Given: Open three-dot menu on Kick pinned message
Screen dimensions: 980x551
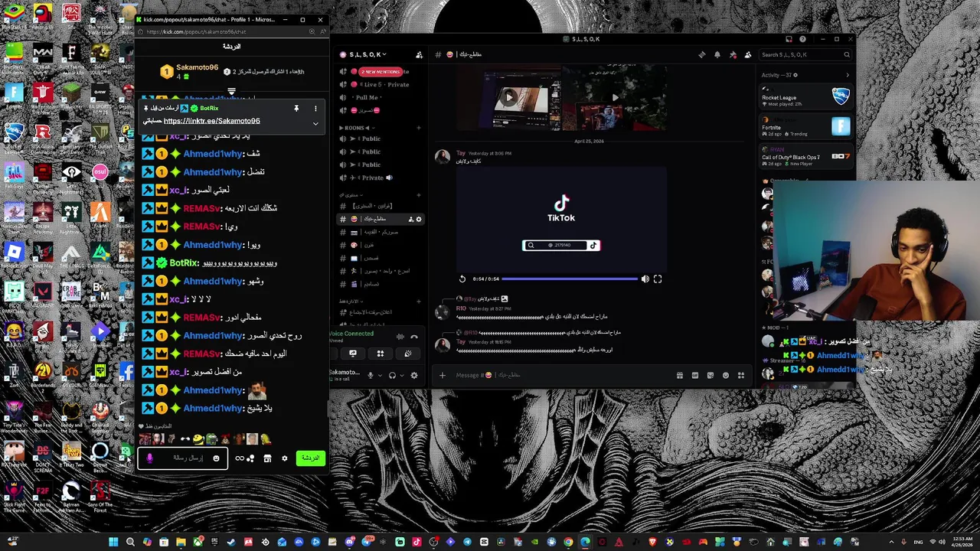Looking at the screenshot, I should point(315,109).
